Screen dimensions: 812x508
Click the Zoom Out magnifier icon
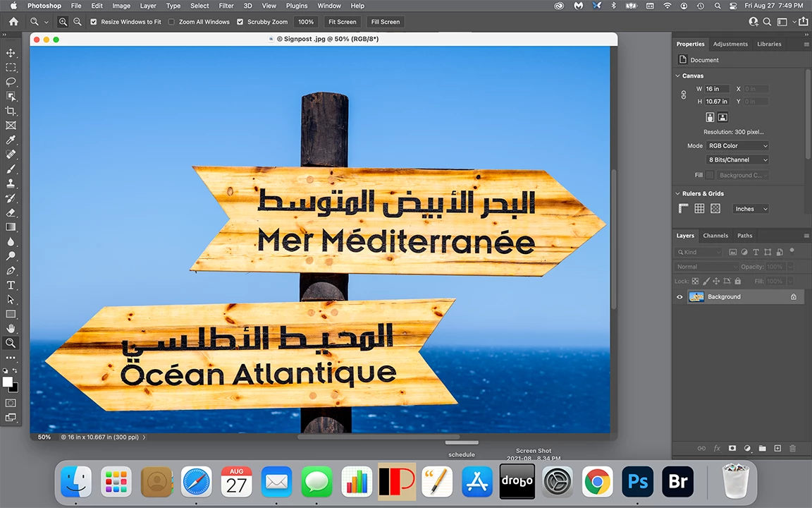click(77, 22)
